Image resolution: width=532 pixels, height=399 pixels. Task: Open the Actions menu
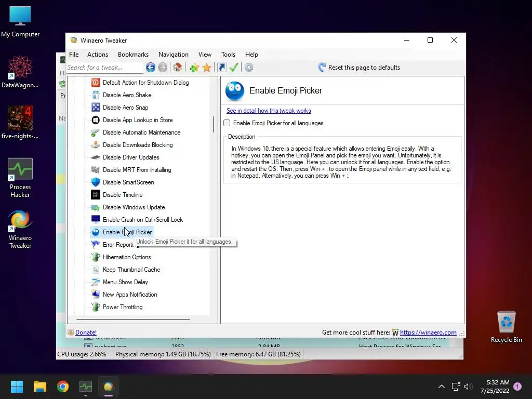(x=97, y=54)
